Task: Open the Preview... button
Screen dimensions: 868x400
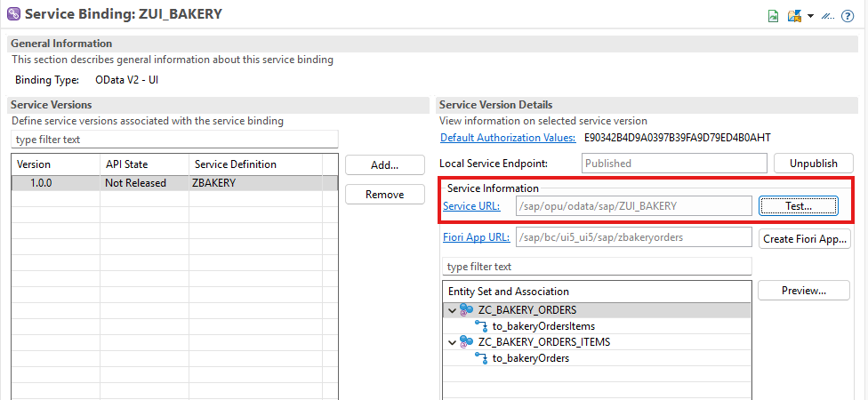Action: click(804, 291)
